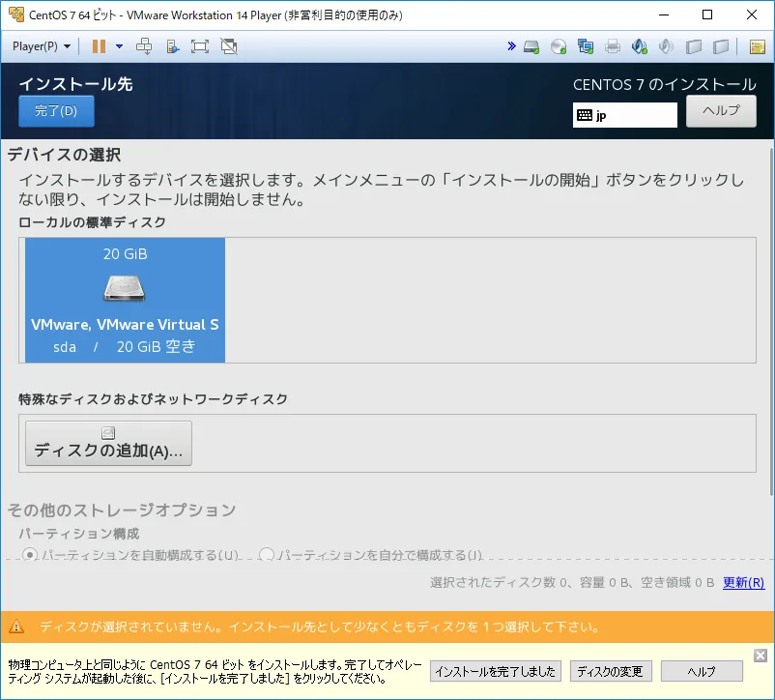Click the blue 完了(D) button
Image resolution: width=775 pixels, height=700 pixels.
pyautogui.click(x=56, y=111)
